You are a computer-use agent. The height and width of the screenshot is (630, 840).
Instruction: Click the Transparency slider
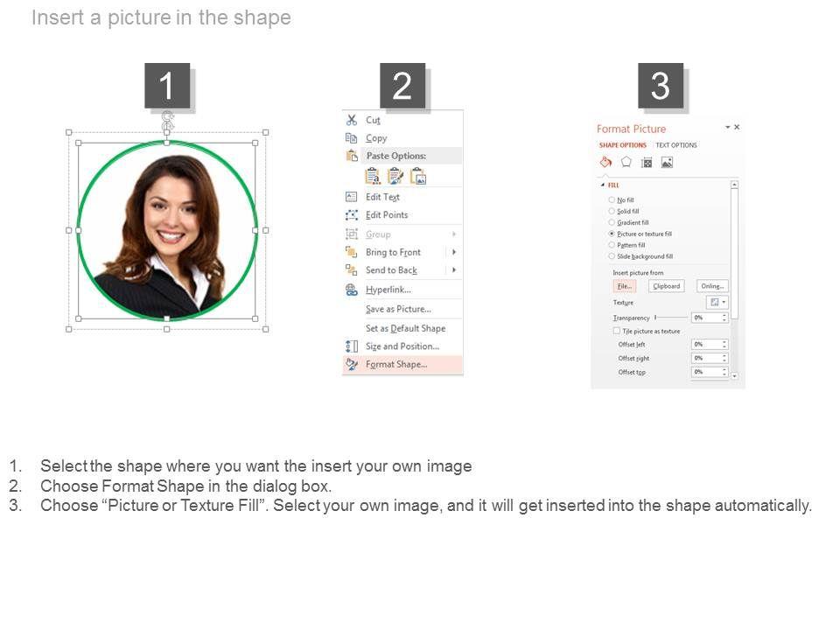pos(671,318)
